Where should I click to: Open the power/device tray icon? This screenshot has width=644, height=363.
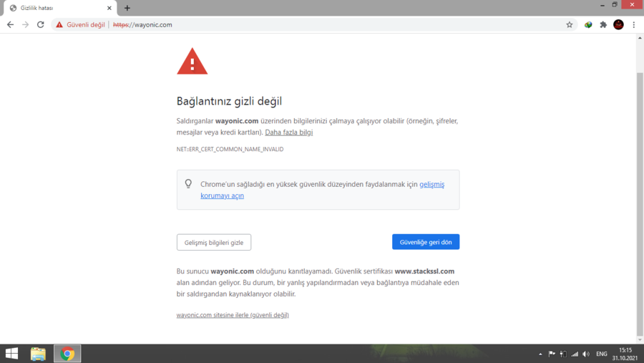click(x=563, y=354)
